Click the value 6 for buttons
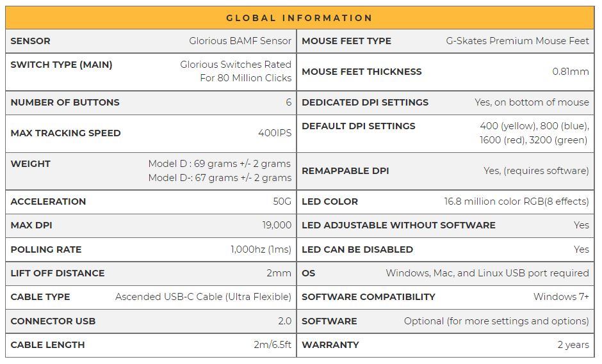602x364 pixels. pos(288,102)
